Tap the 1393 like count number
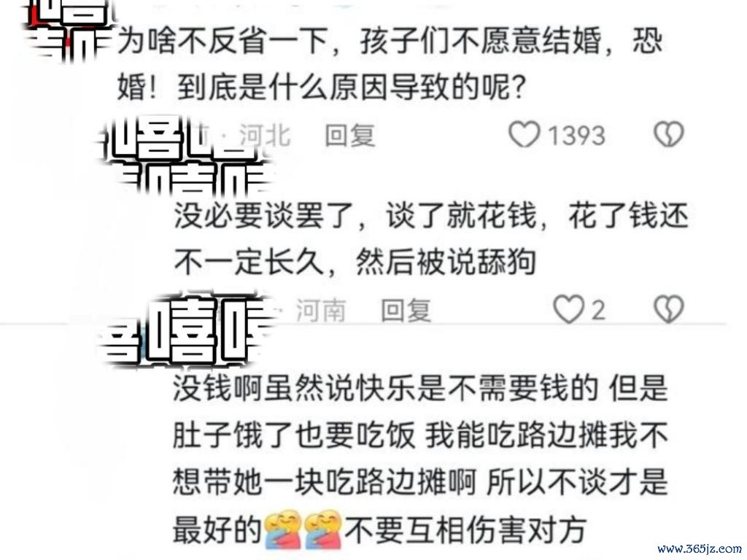747x560 pixels. pyautogui.click(x=576, y=135)
